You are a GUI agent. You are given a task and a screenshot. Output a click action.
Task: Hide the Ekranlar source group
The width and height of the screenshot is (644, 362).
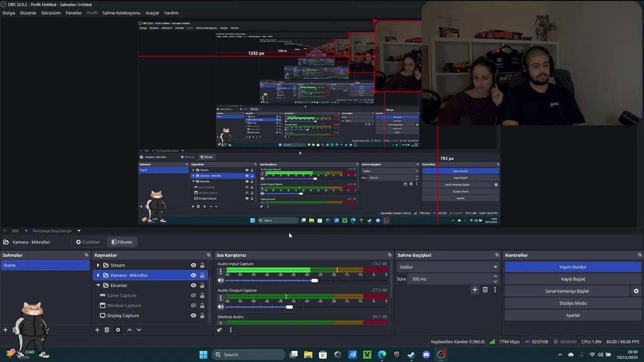pos(193,285)
